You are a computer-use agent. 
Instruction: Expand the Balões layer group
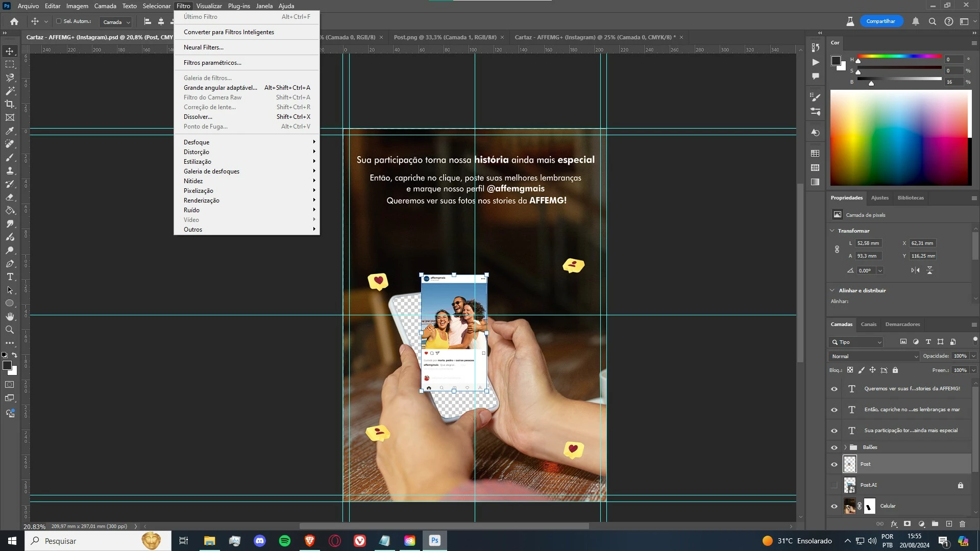[845, 447]
